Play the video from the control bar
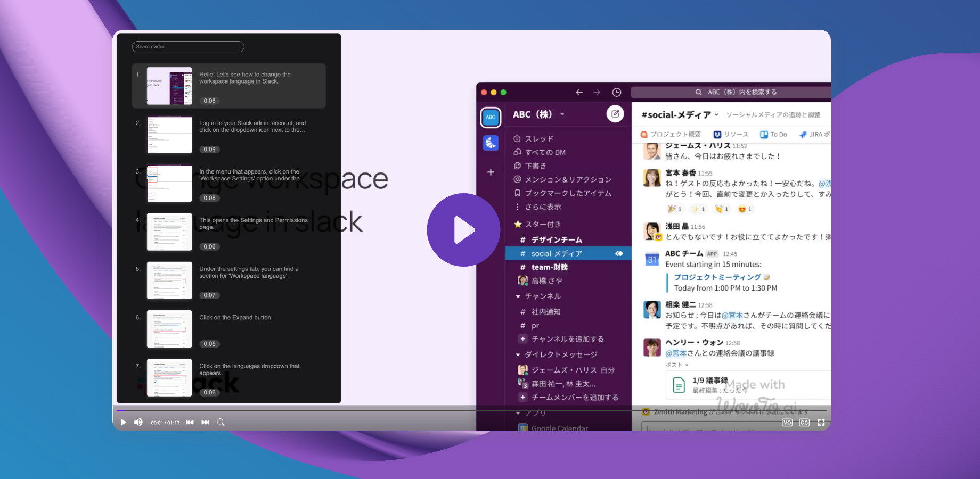 [124, 422]
